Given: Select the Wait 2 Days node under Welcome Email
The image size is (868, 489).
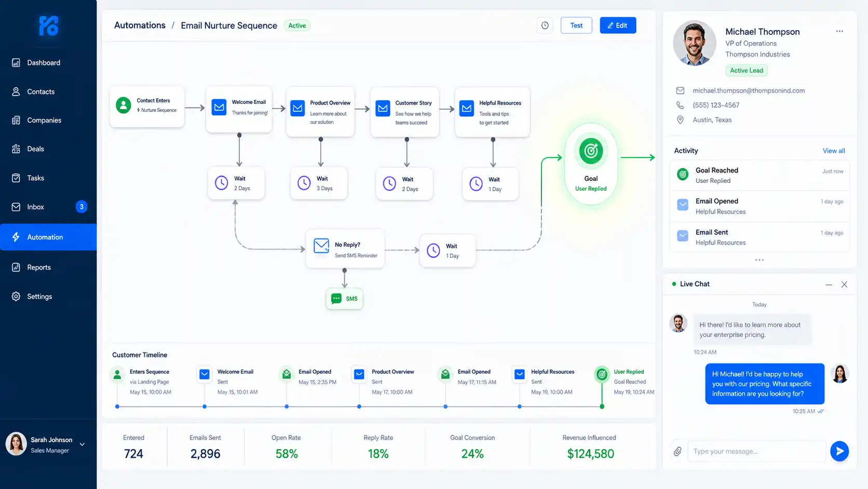Looking at the screenshot, I should [236, 183].
